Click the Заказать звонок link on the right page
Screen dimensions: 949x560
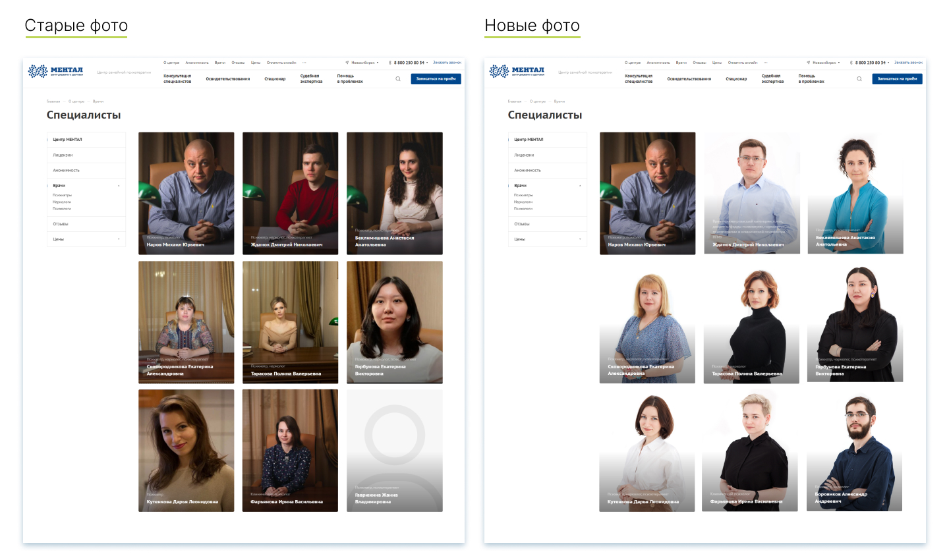(908, 63)
